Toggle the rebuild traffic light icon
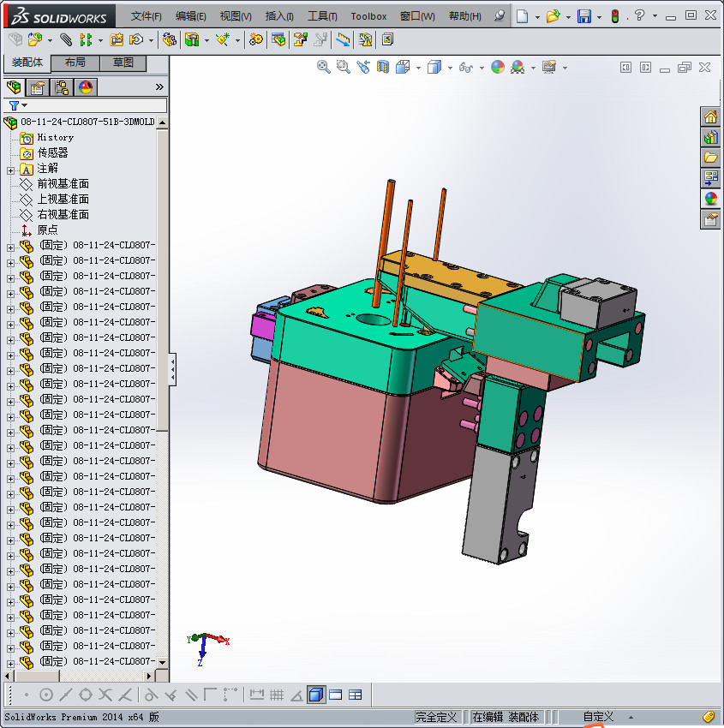This screenshot has width=724, height=728. point(614,16)
